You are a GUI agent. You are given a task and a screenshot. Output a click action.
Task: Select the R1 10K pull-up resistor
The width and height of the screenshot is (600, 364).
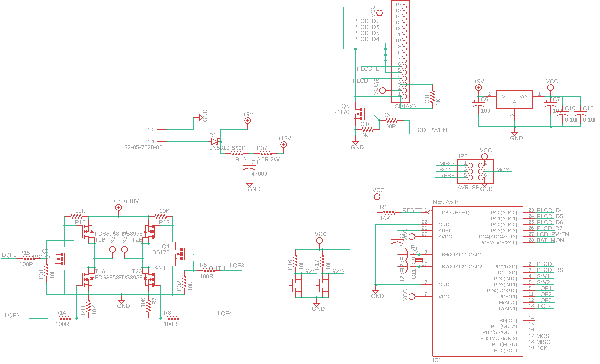coord(389,213)
